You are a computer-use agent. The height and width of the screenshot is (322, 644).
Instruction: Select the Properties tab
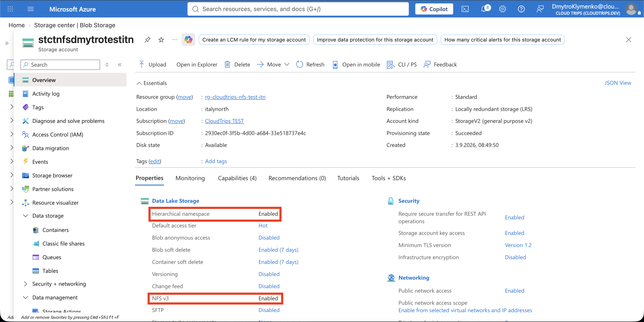point(149,178)
